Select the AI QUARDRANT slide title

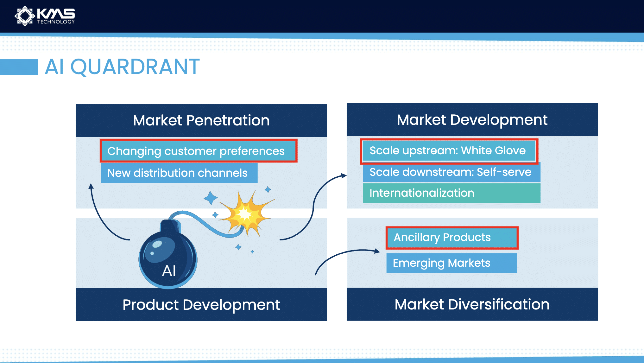[122, 67]
